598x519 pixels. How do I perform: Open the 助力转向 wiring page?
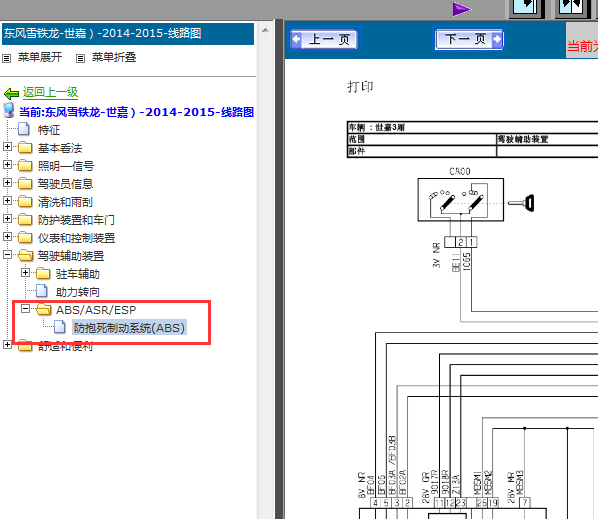[78, 292]
